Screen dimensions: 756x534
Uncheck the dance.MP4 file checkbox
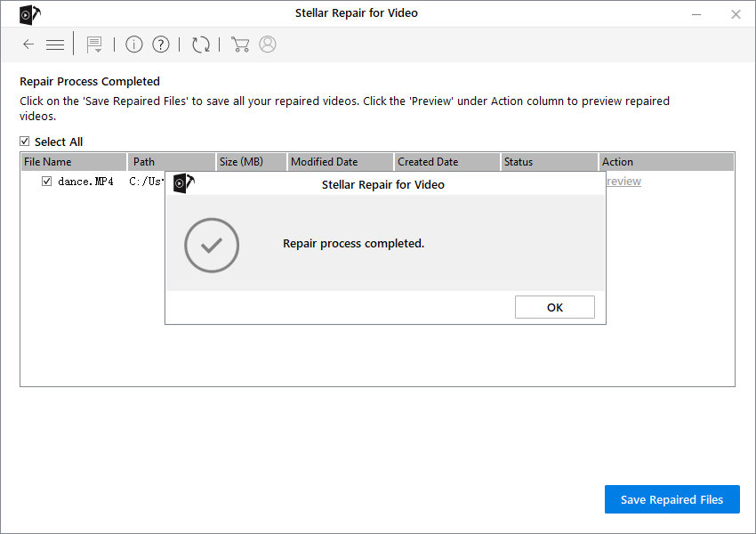(46, 182)
